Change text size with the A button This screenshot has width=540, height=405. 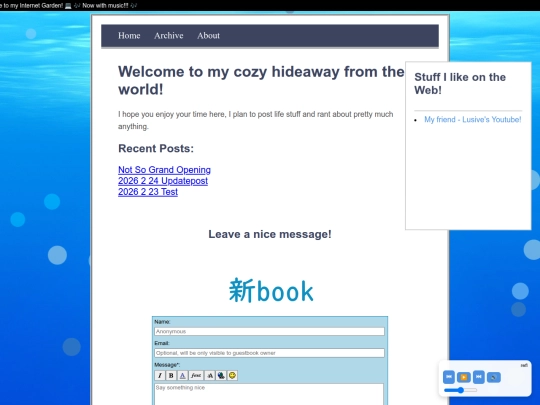210,375
